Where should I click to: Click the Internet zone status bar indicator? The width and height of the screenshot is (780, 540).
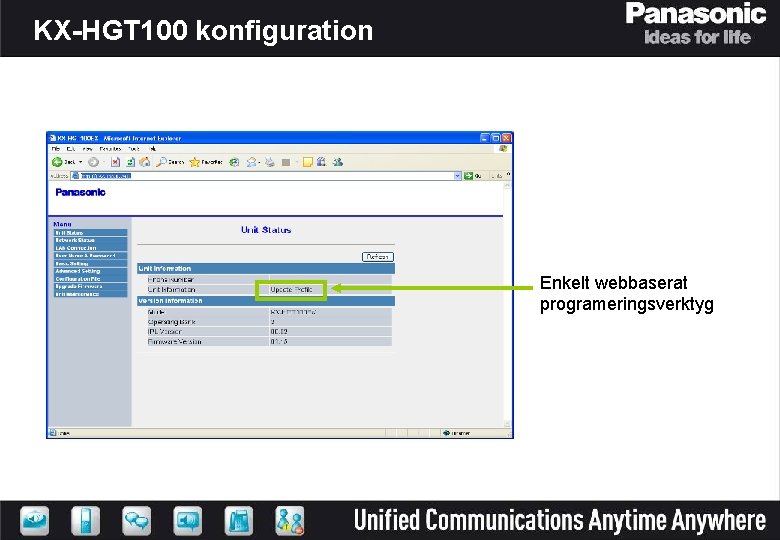[457, 433]
